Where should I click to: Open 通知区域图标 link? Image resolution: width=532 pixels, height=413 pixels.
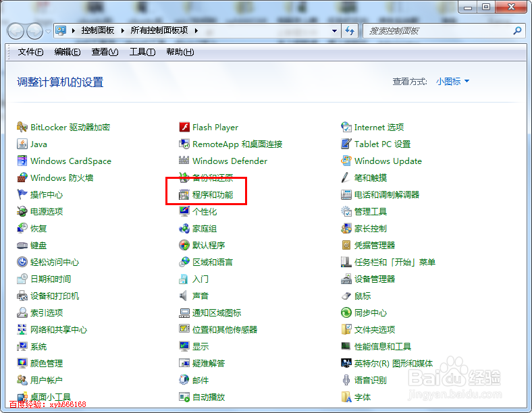(x=217, y=312)
